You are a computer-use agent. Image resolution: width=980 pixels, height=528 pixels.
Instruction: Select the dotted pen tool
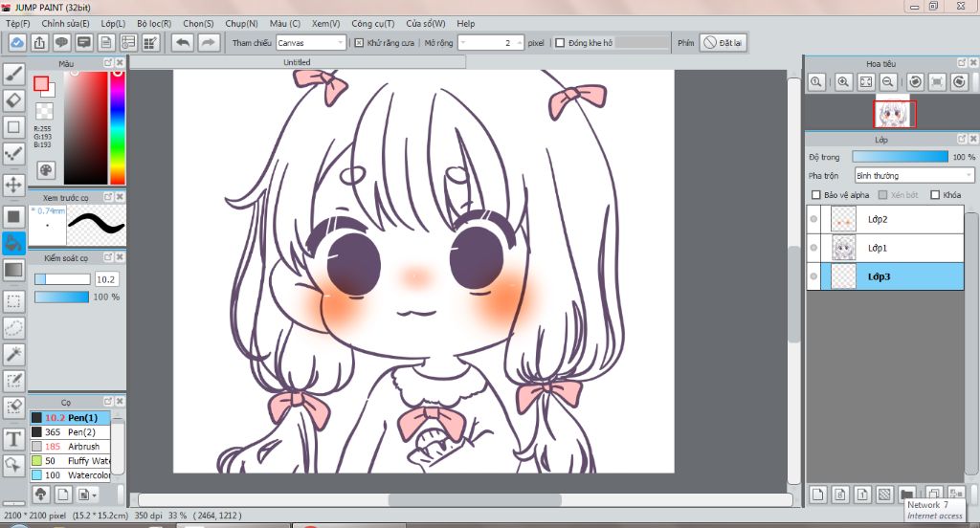(x=13, y=153)
